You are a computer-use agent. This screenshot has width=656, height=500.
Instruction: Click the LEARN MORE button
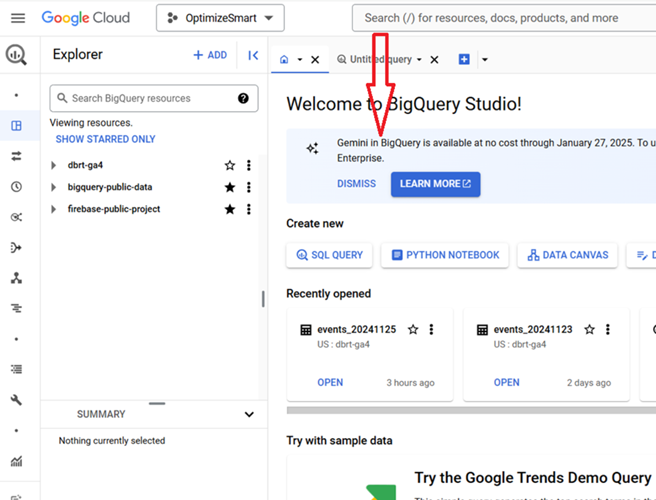(x=435, y=184)
